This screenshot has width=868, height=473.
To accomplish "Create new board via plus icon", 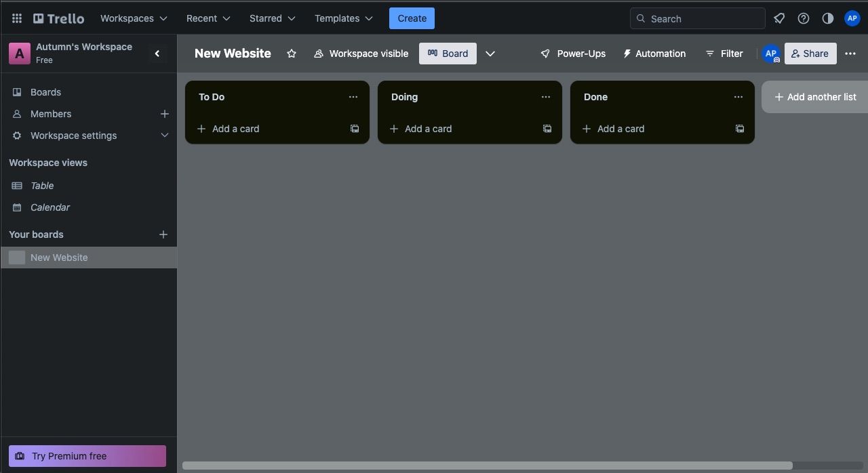I will (163, 234).
